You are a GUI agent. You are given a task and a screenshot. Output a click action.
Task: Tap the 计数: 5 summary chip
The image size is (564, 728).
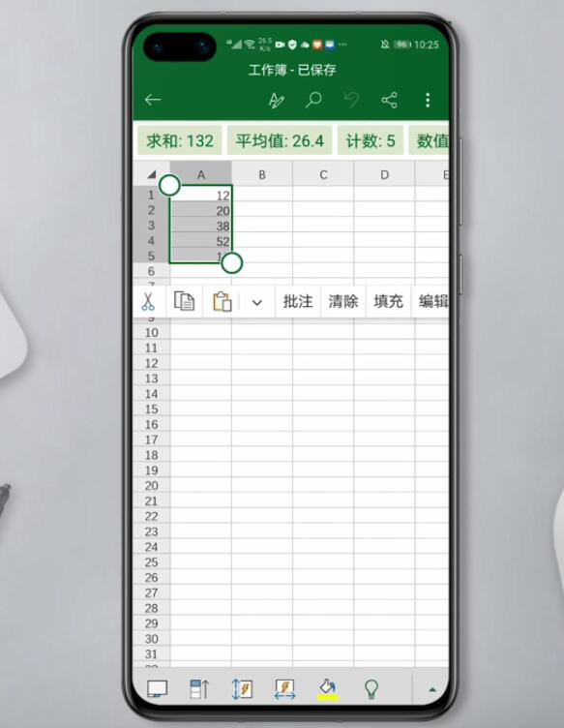pos(371,140)
